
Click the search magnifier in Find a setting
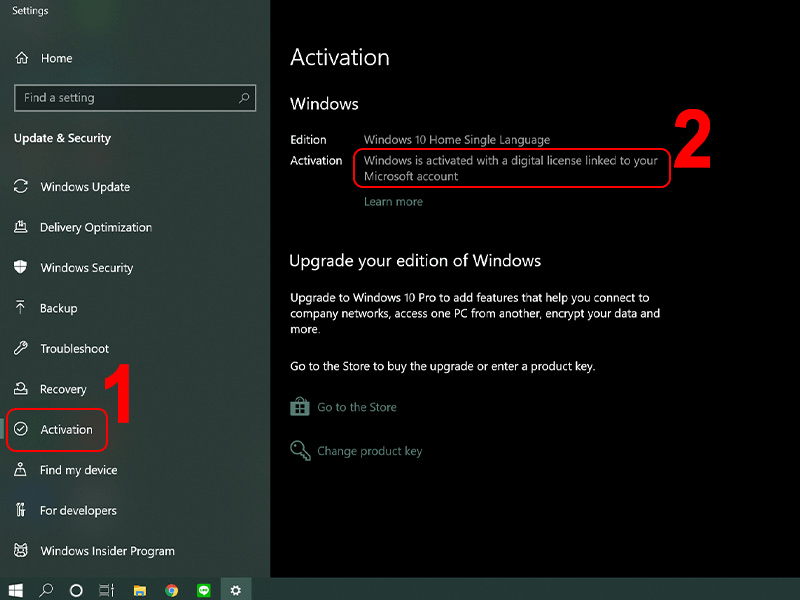[x=244, y=97]
